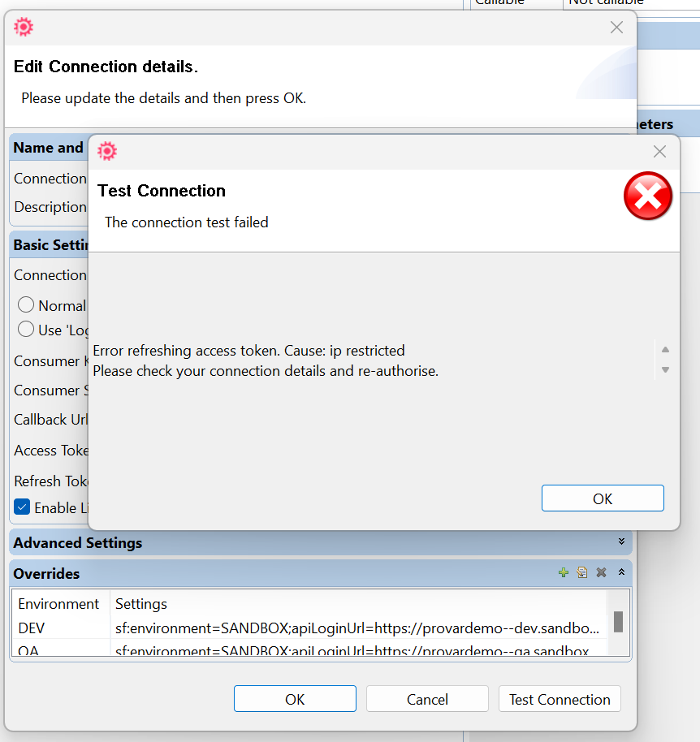Select the Normal radio button
The image size is (700, 742).
pyautogui.click(x=26, y=305)
